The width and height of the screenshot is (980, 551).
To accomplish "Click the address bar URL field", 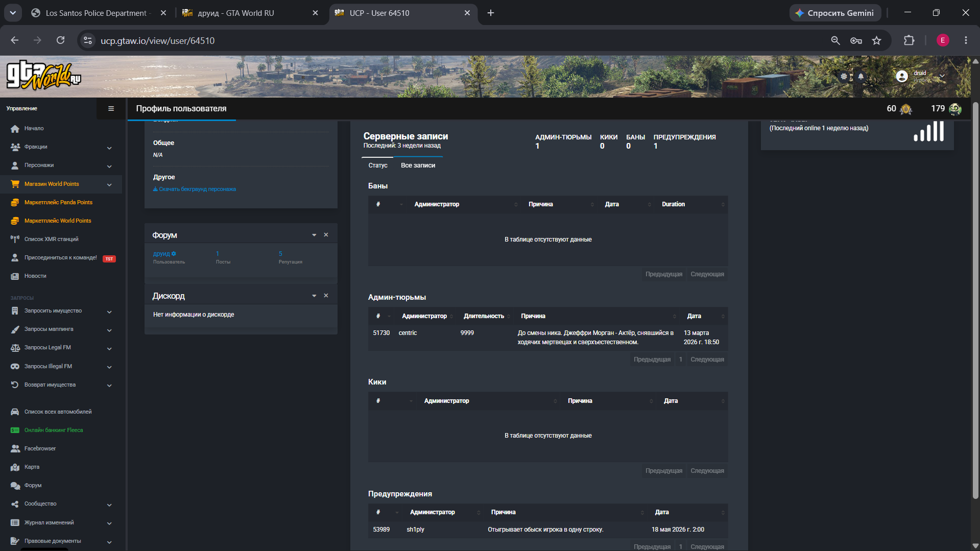I will (x=460, y=40).
